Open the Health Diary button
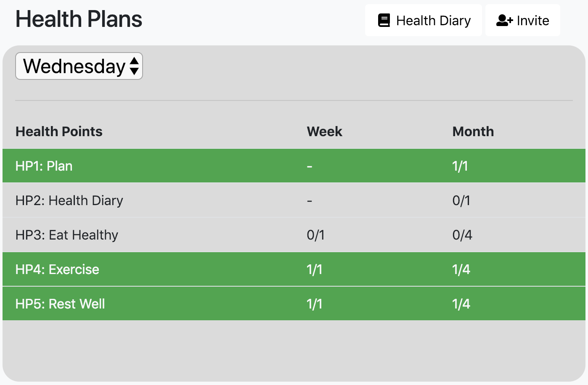Image resolution: width=588 pixels, height=385 pixels. (x=424, y=20)
